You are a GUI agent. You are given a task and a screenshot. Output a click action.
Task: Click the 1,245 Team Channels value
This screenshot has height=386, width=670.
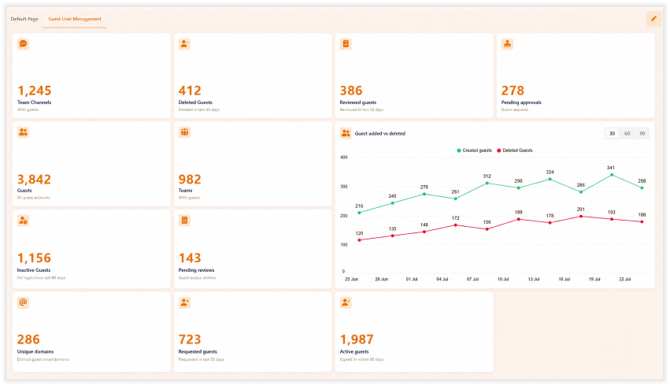(x=34, y=91)
